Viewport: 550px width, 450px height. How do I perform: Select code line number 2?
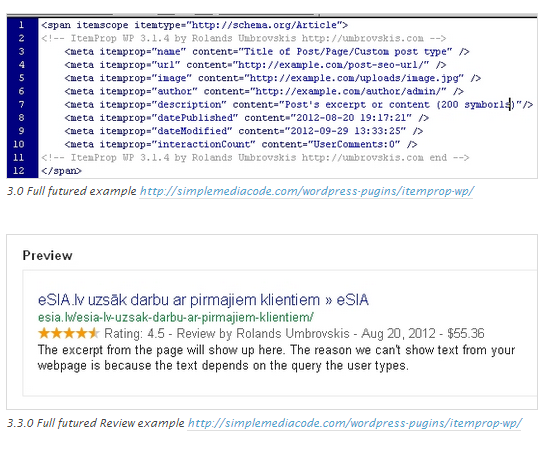coord(21,38)
